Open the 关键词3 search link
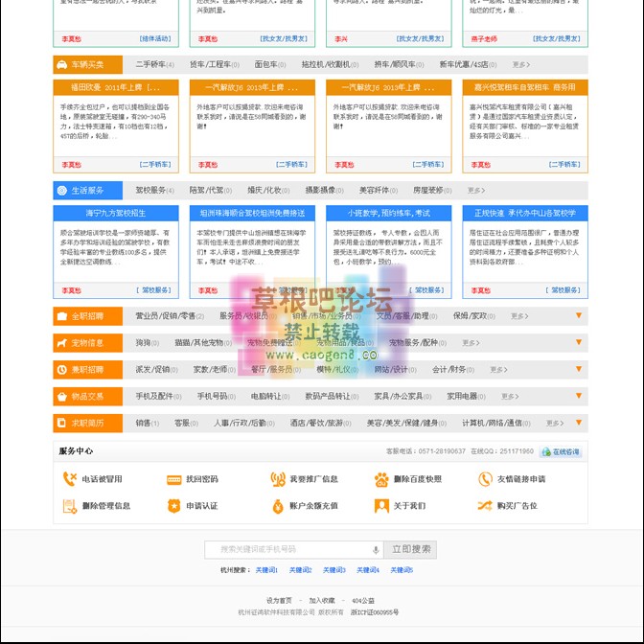Viewport: 644px width, 644px height. 334,570
